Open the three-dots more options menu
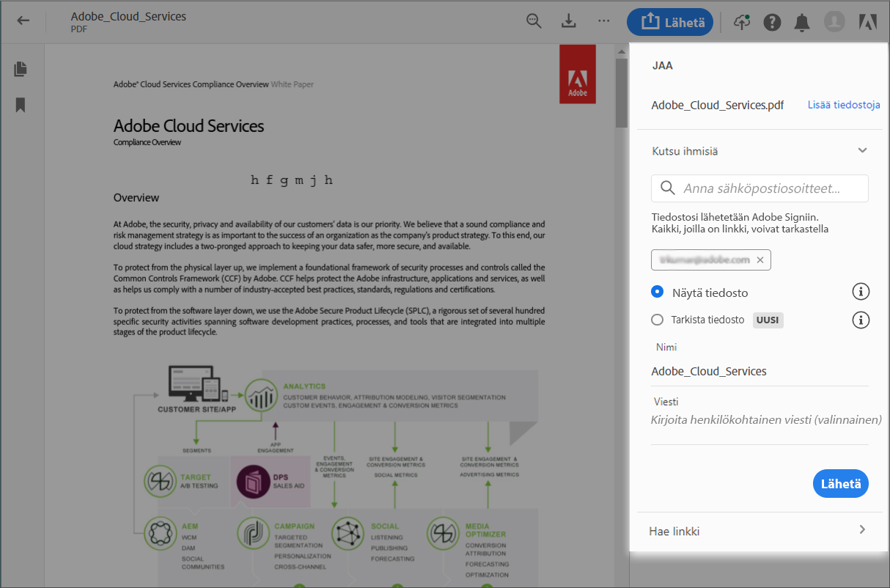 (x=604, y=21)
